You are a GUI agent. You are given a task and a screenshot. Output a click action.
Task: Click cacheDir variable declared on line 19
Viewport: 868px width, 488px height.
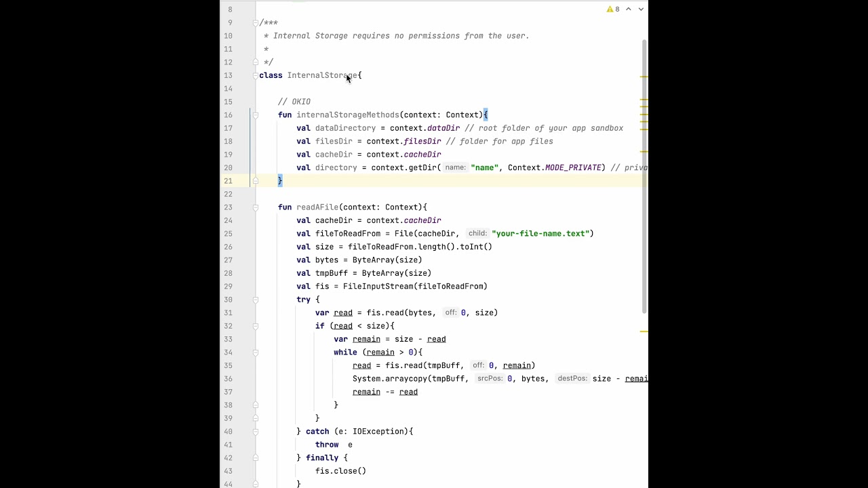click(334, 155)
